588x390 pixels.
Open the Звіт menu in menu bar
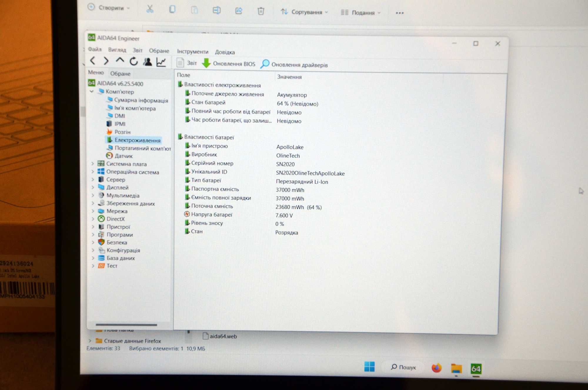tap(137, 50)
